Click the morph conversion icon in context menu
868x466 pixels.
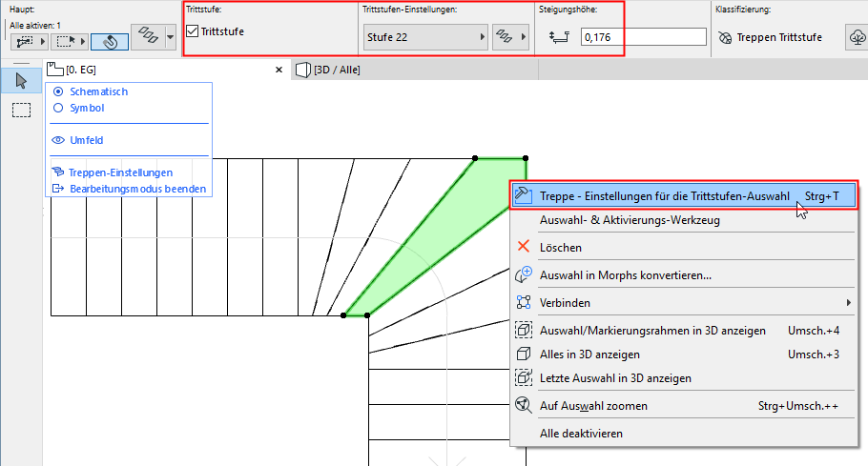click(x=523, y=274)
